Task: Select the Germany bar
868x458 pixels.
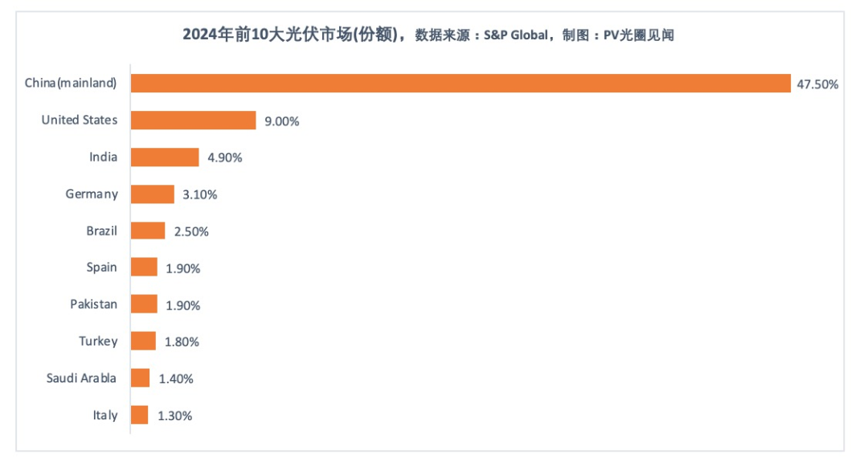Action: tap(153, 194)
